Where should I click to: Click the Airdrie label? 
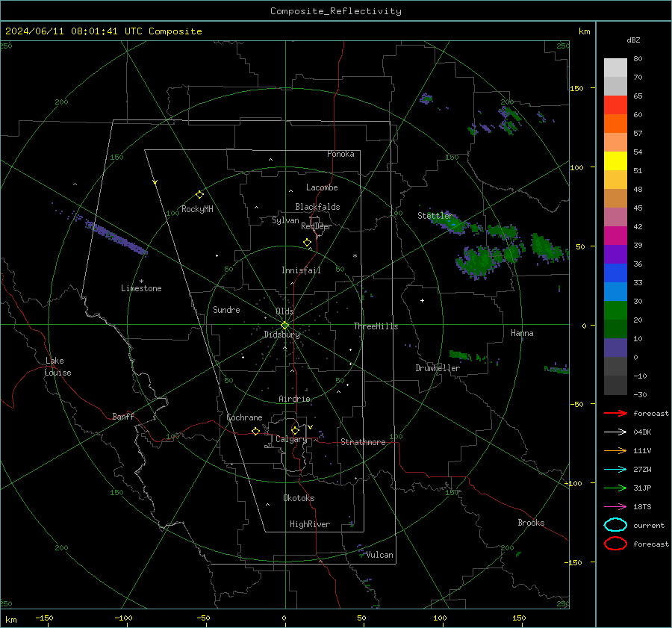tap(294, 399)
